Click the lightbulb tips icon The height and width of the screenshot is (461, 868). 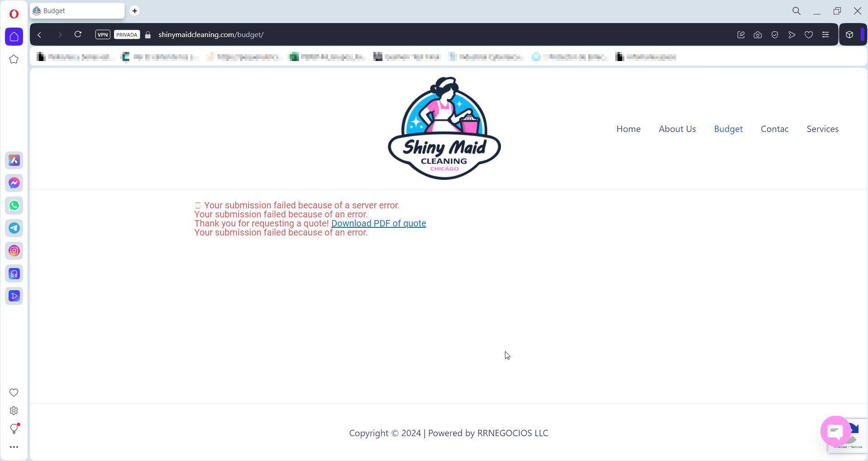pos(14,428)
